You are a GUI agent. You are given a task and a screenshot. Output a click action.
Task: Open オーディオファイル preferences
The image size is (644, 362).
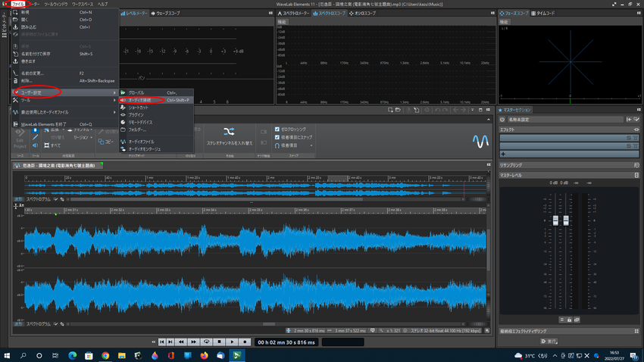[156, 142]
